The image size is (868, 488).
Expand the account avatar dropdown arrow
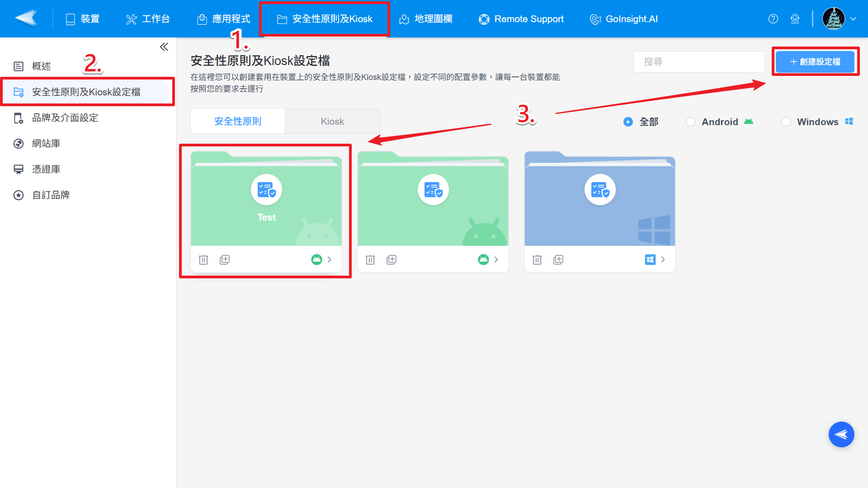(x=853, y=19)
